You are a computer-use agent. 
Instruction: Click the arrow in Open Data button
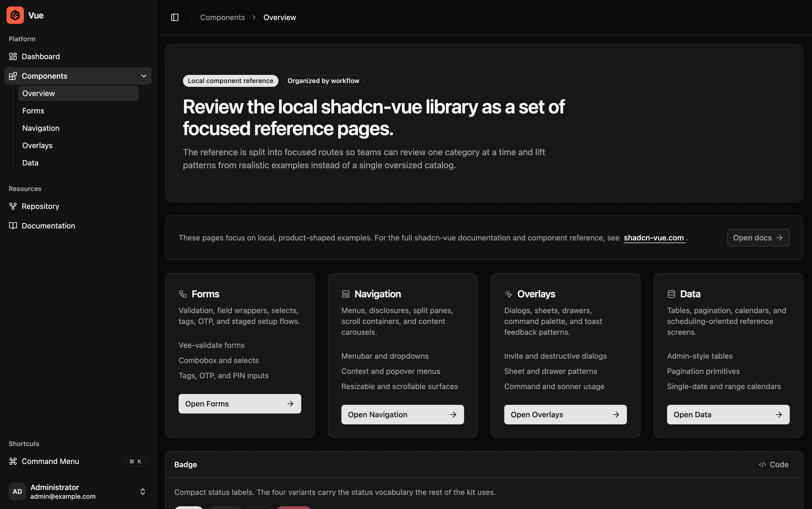[779, 414]
